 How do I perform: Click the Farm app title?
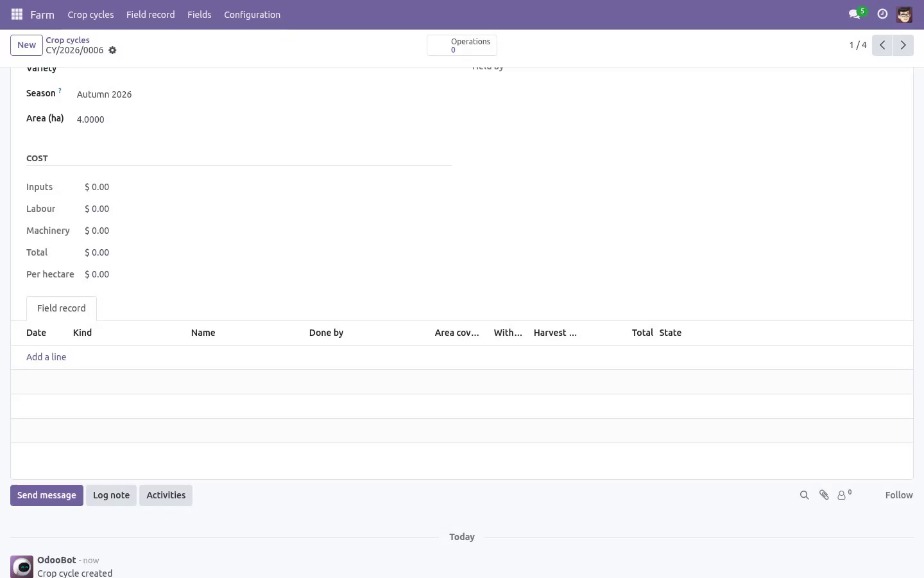[42, 14]
